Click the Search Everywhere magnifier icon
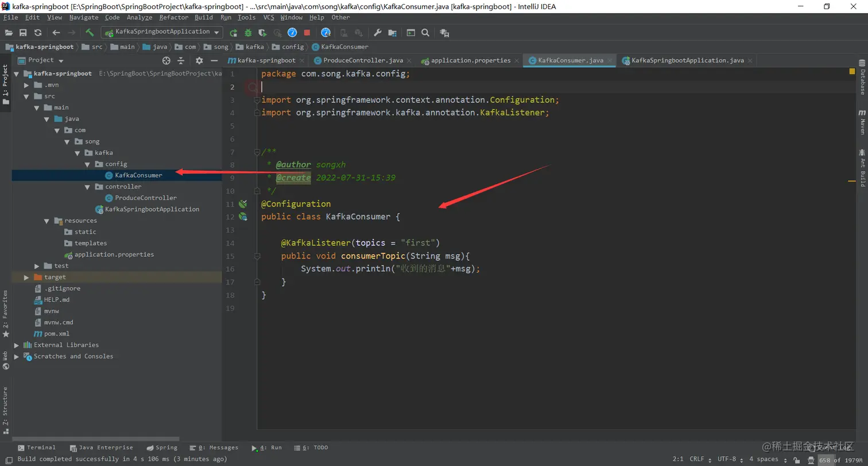Viewport: 868px width, 466px height. click(425, 33)
